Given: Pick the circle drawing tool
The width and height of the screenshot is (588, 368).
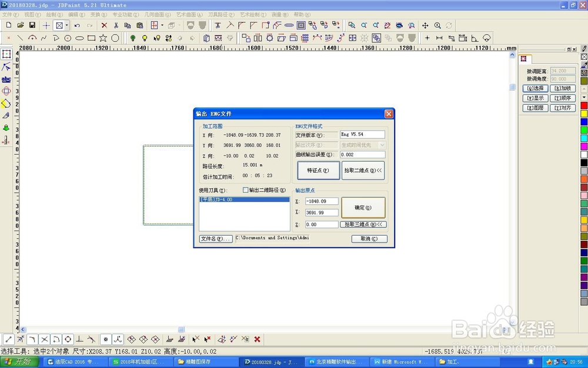Looking at the screenshot, I should click(68, 38).
